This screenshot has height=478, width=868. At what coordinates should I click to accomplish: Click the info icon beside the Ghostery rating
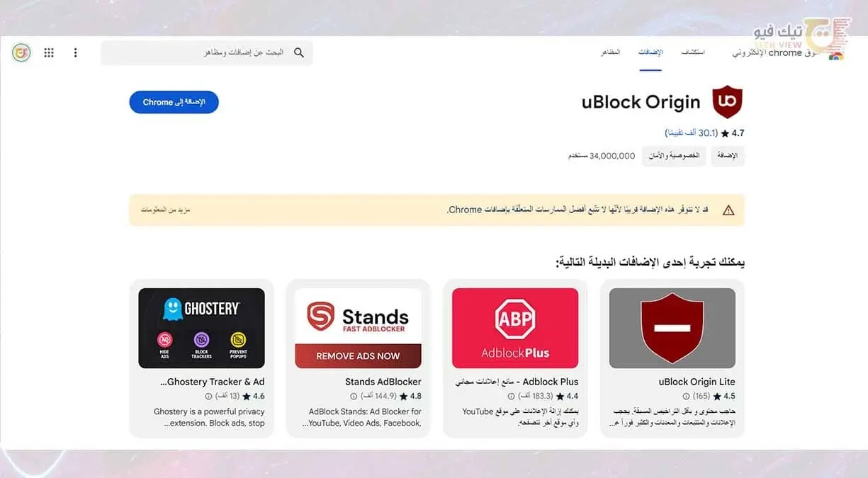pos(208,397)
